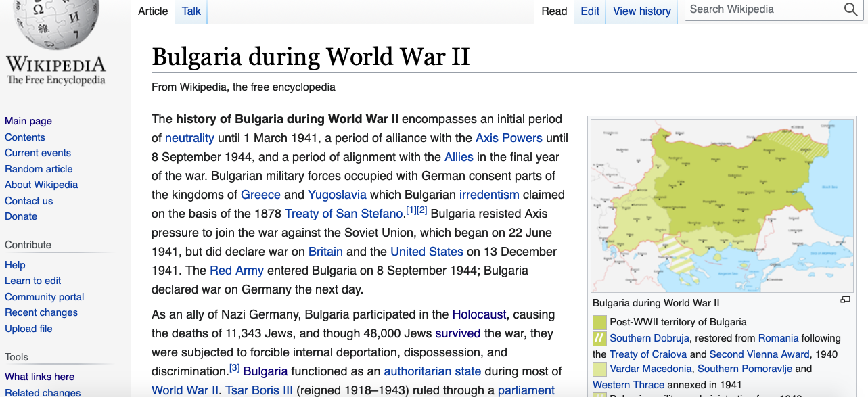Viewport: 868px width, 397px height.
Task: Open Contents in the sidebar
Action: [x=25, y=137]
